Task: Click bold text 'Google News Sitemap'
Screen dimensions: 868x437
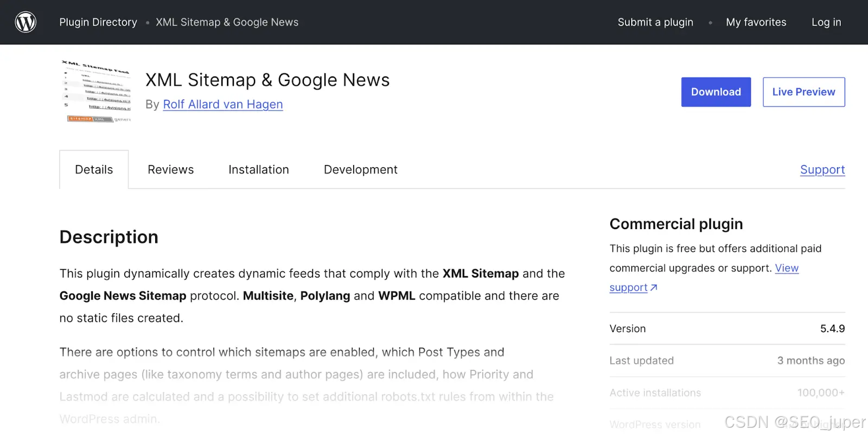Action: (x=123, y=296)
